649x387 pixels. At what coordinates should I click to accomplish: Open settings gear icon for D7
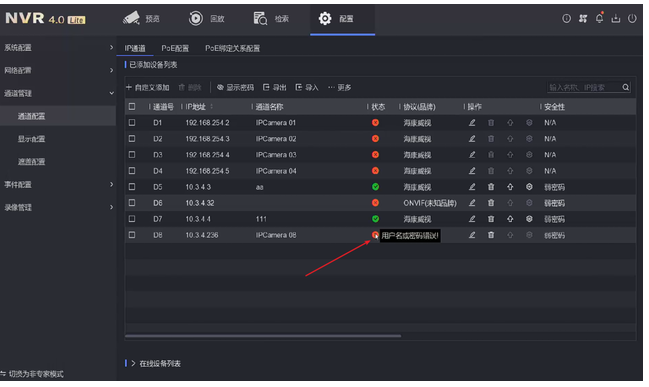(529, 219)
